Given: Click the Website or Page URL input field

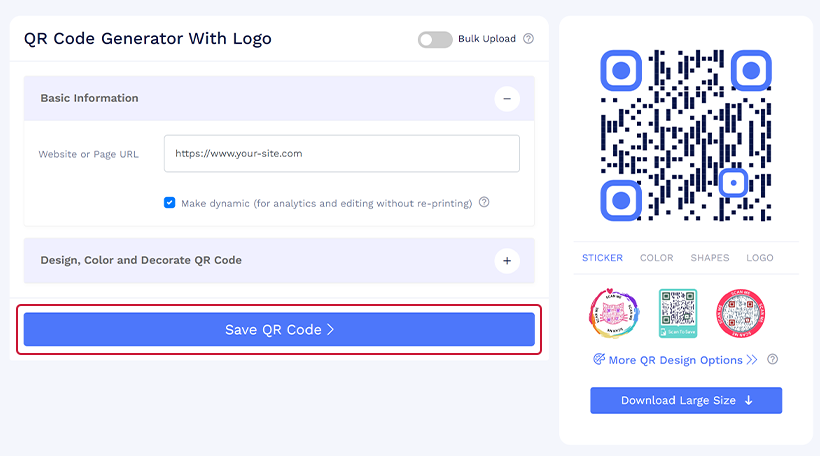Looking at the screenshot, I should 342,154.
